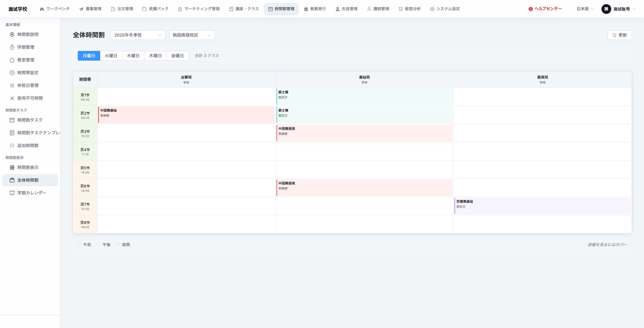Click the 中国舞提高 block at 第3节
Screen dimensions: 644x328
pyautogui.click(x=365, y=133)
